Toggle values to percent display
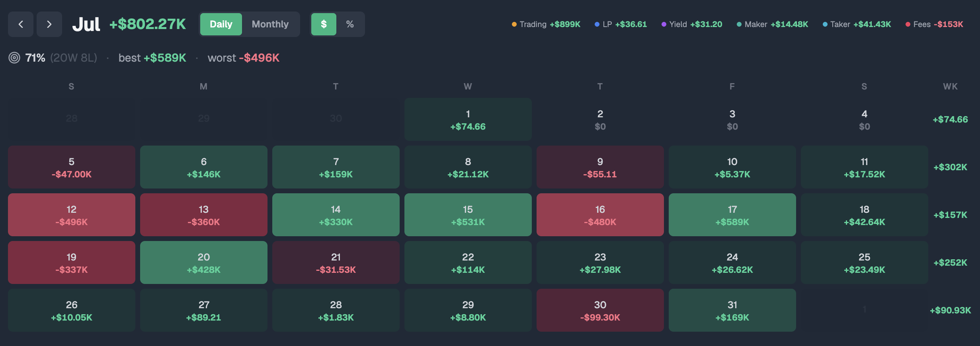 (350, 24)
